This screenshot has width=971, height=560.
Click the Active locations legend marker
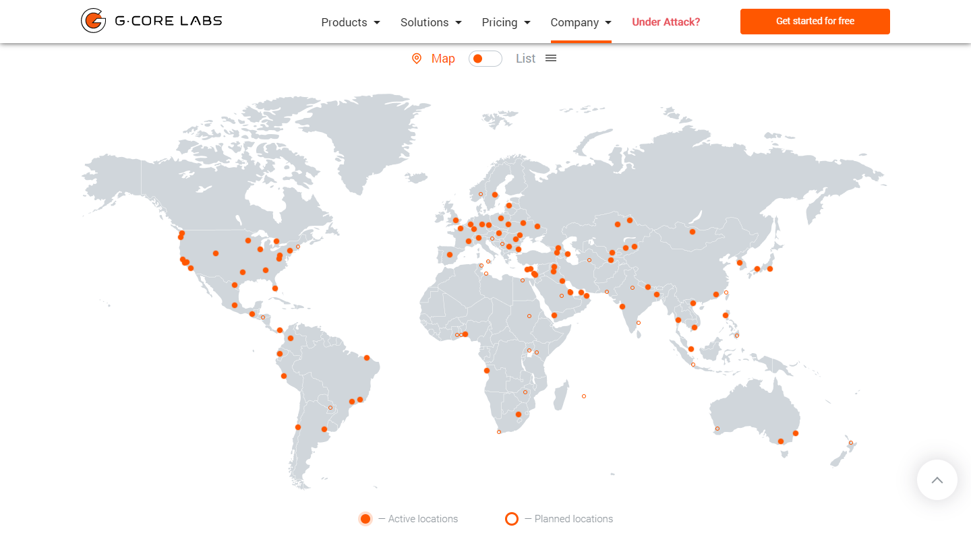365,519
